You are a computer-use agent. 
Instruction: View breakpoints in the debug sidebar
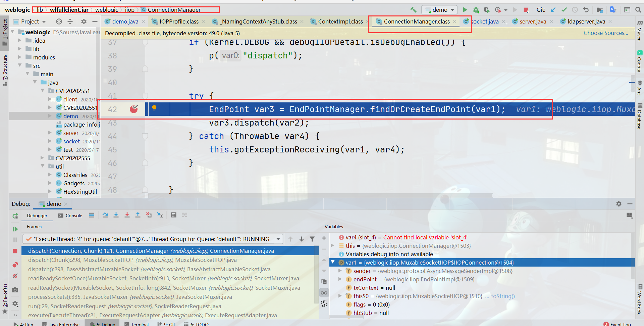(x=15, y=265)
